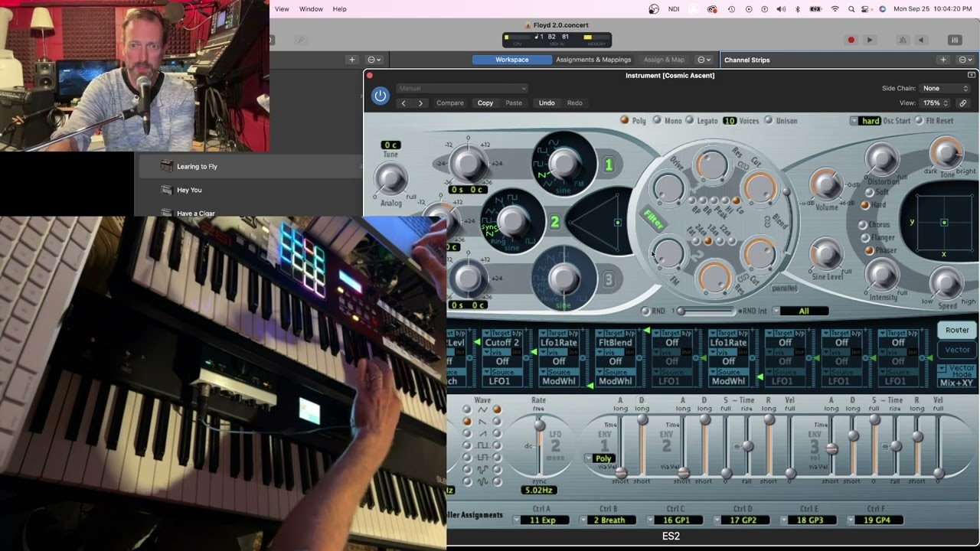The height and width of the screenshot is (551, 980).
Task: Click the master mute speaker icon
Action: pyautogui.click(x=921, y=40)
